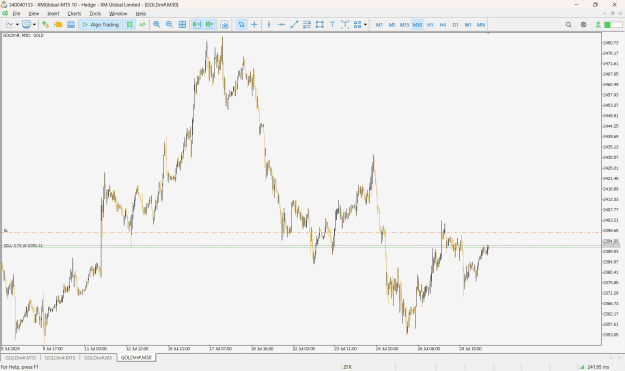Switch timeframe to D1
This screenshot has height=371, width=625.
tap(456, 25)
